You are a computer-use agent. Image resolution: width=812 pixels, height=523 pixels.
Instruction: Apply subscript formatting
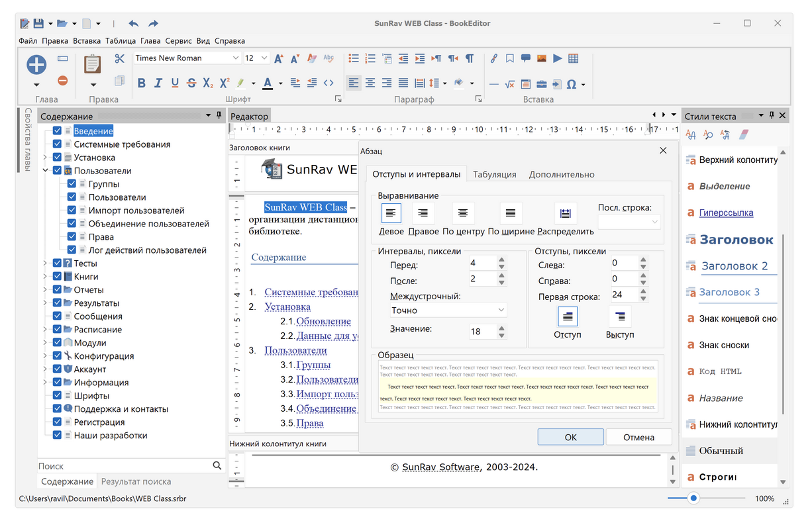[208, 83]
